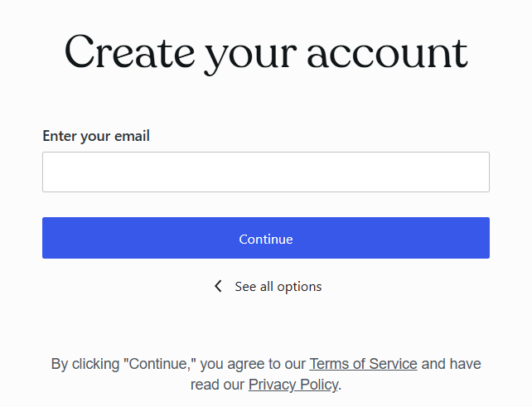Proceed with account creation using Continue
Screen dimensions: 532x407
(266, 238)
